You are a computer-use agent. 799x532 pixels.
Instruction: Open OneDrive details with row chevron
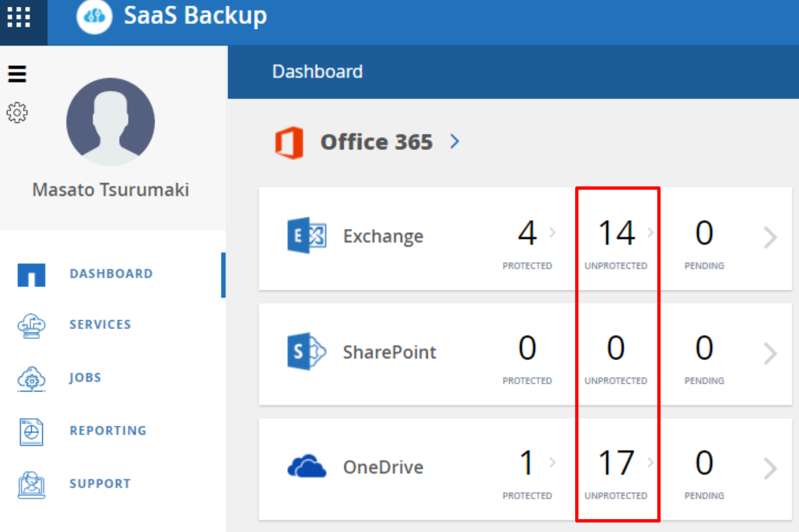(770, 469)
